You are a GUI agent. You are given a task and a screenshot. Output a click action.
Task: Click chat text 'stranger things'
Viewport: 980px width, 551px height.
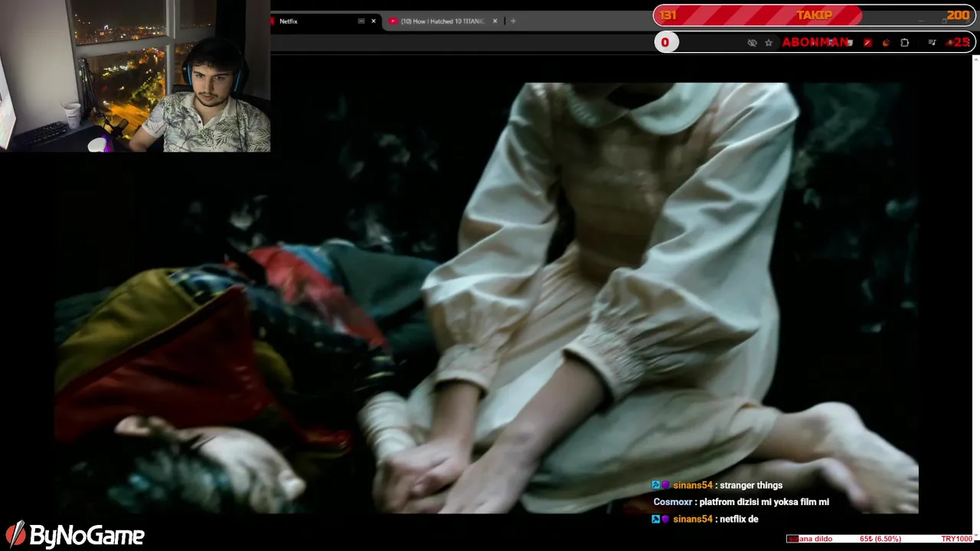click(751, 485)
